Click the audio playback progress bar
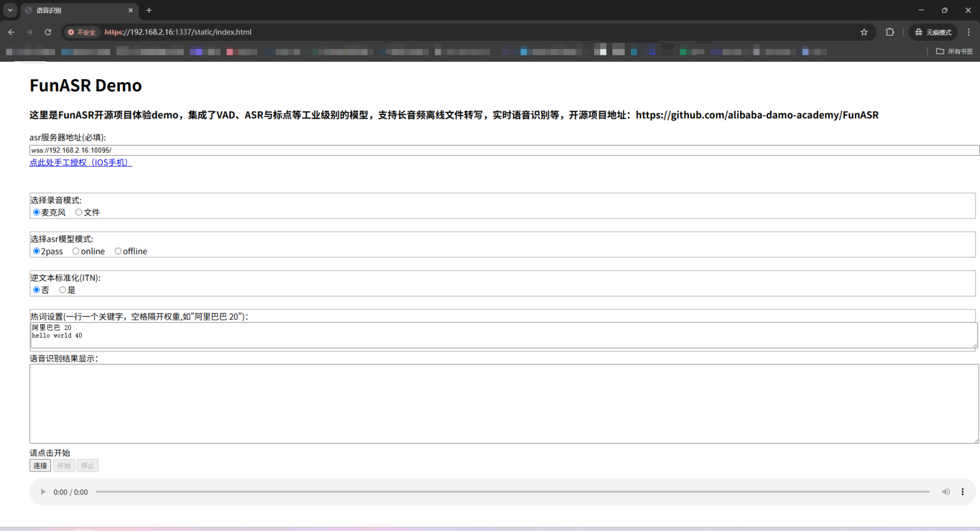Image resolution: width=980 pixels, height=531 pixels. pos(510,491)
